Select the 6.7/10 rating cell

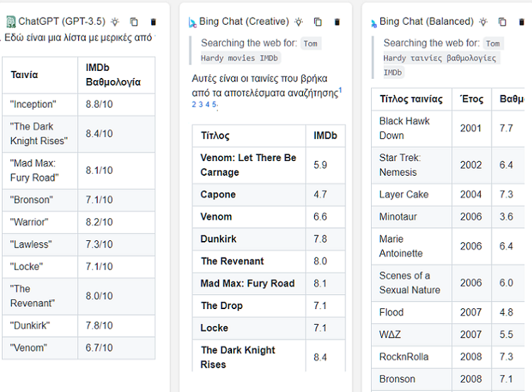click(116, 348)
